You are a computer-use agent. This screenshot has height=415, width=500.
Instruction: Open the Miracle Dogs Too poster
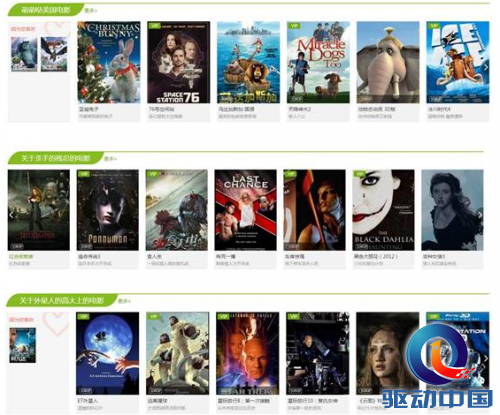[x=318, y=62]
